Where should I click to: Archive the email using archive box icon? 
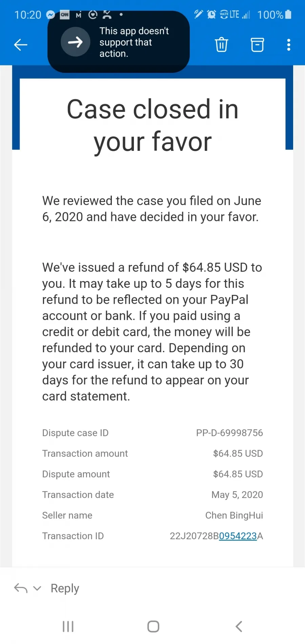(x=257, y=45)
